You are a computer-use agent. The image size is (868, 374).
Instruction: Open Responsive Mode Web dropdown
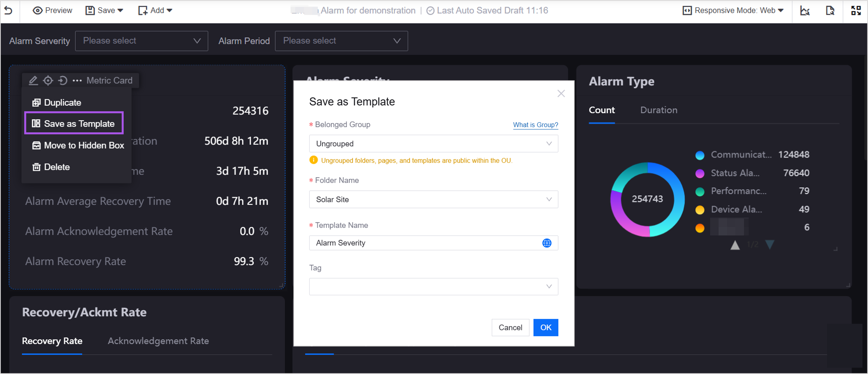[733, 10]
